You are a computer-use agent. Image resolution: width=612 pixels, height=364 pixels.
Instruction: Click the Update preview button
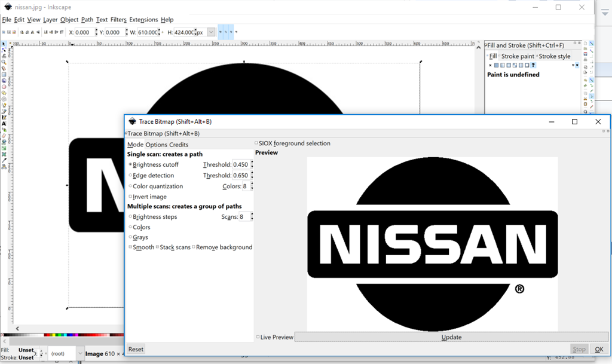451,337
